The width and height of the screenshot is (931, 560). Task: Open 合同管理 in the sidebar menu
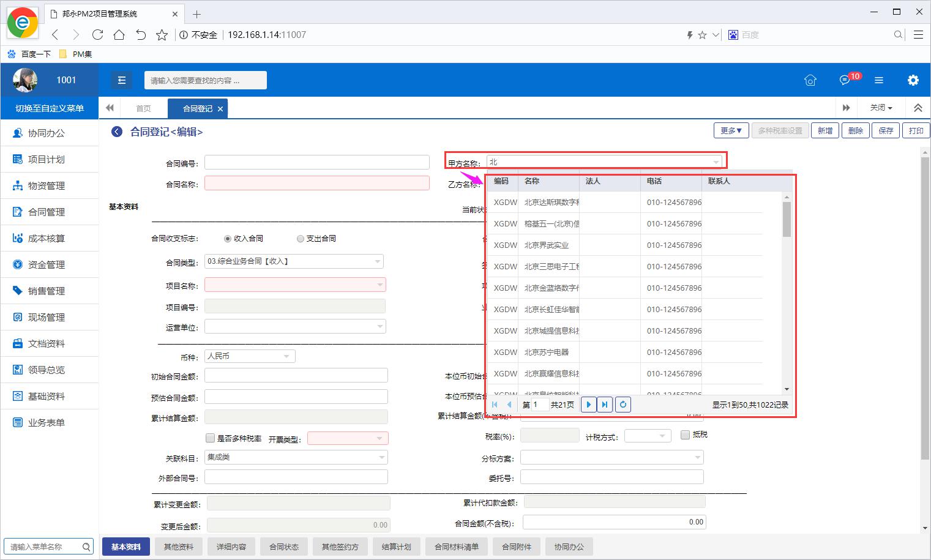tap(47, 212)
